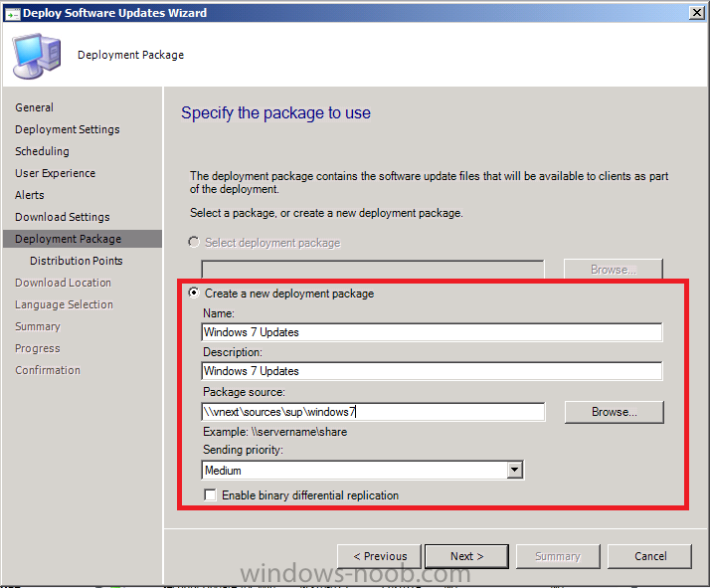Click the Download Location step

(x=63, y=283)
